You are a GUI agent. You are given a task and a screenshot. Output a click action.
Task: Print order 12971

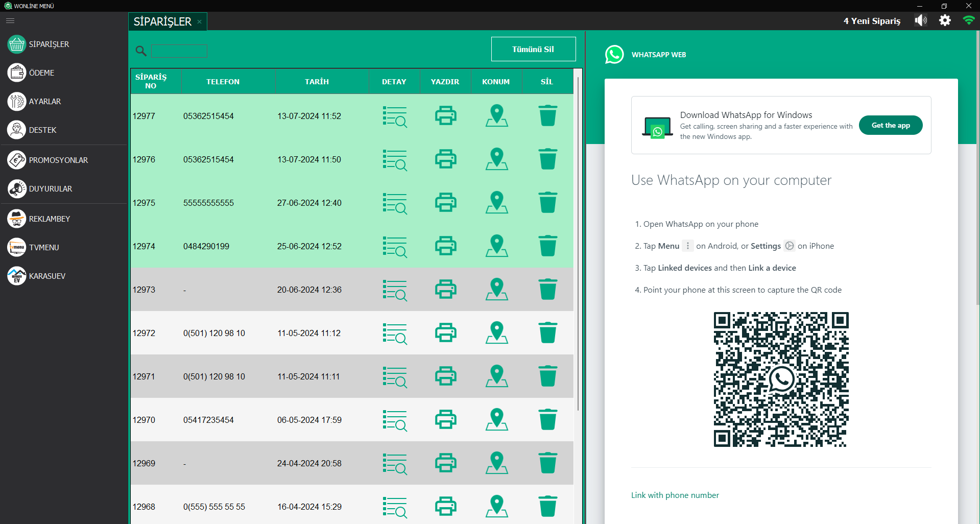click(x=445, y=376)
